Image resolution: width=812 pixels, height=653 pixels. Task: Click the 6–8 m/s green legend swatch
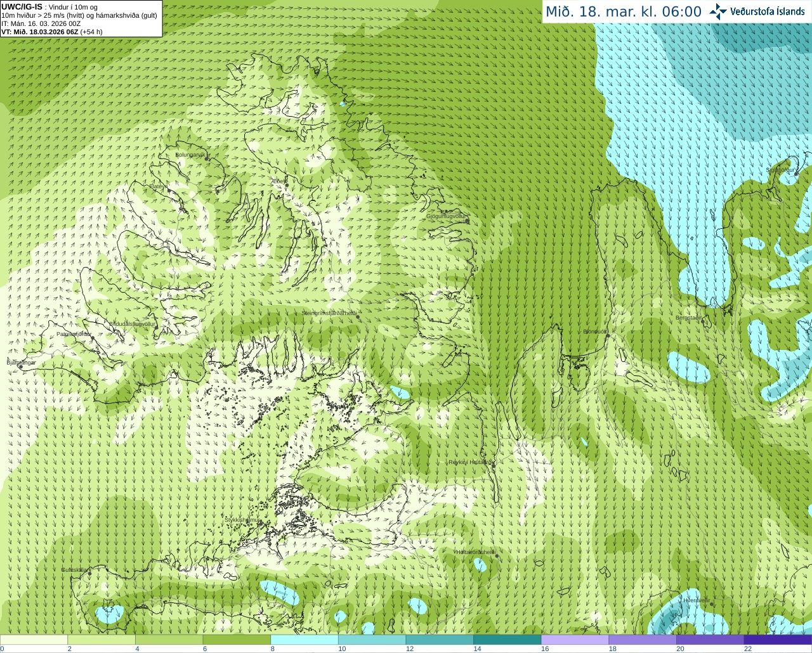[237, 640]
